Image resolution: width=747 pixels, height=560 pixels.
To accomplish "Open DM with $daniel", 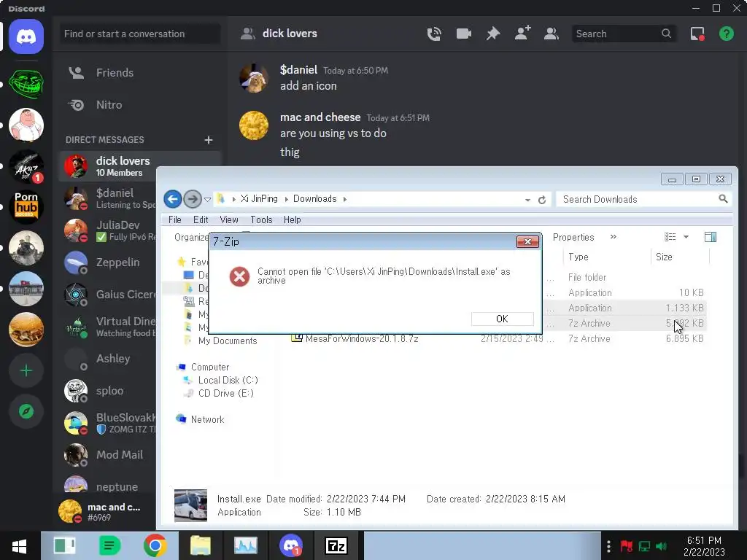I will click(x=109, y=198).
